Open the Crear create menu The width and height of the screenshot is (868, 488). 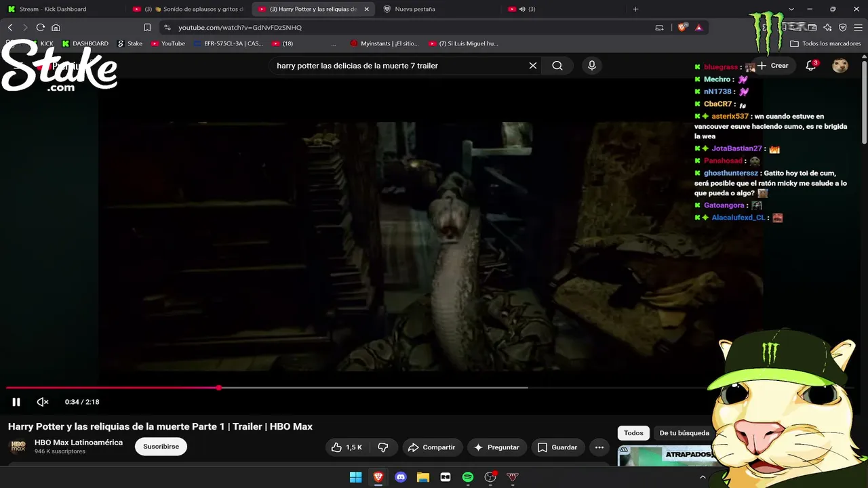click(x=773, y=66)
